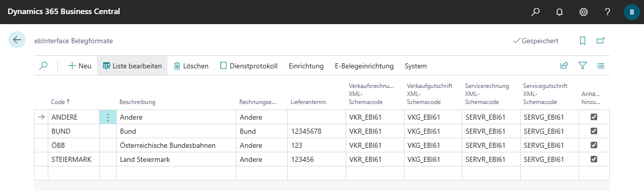This screenshot has height=191, width=644.
Task: Select the ANDERE code cell
Action: click(x=73, y=117)
